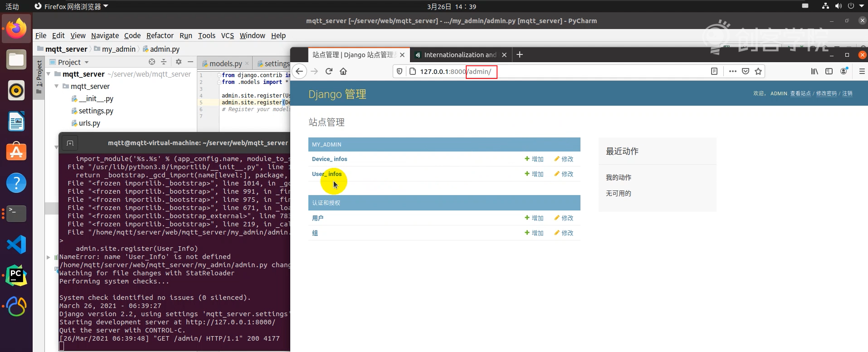Open PyCharm VCS menu
This screenshot has width=868, height=352.
click(228, 35)
